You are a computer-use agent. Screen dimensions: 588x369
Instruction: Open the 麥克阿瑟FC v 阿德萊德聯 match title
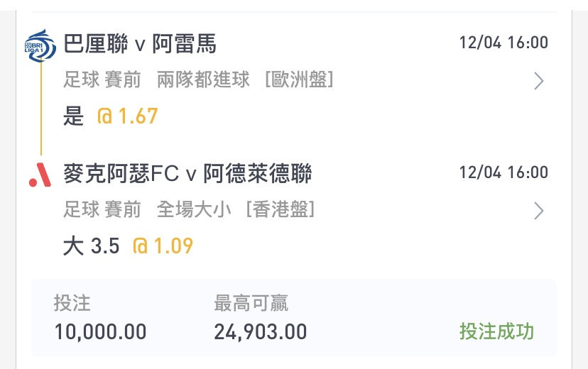[x=187, y=173]
